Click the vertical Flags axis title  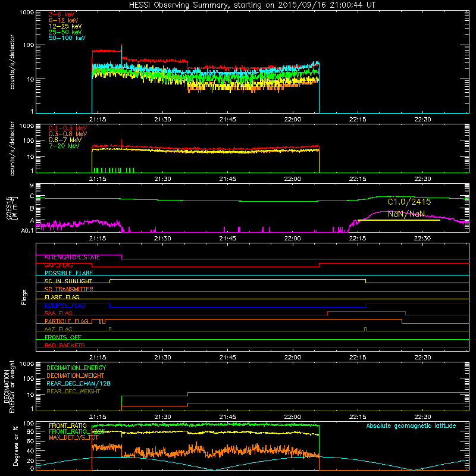coord(24,297)
